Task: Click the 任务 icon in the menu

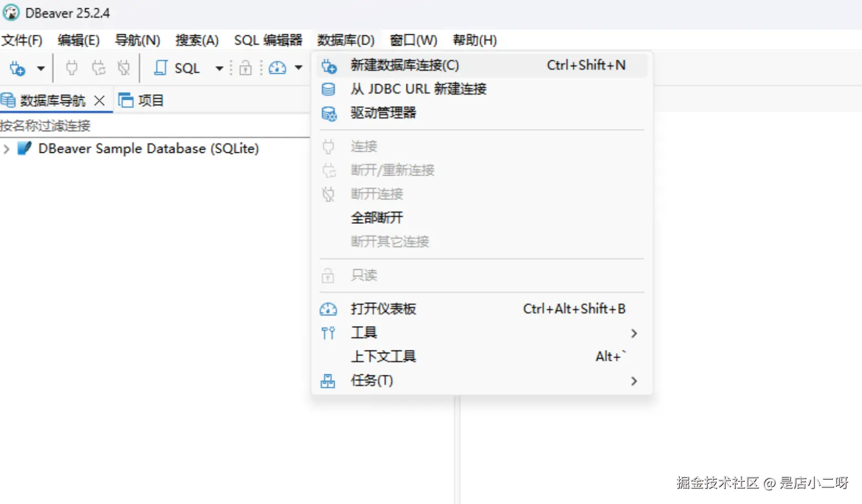Action: click(328, 381)
